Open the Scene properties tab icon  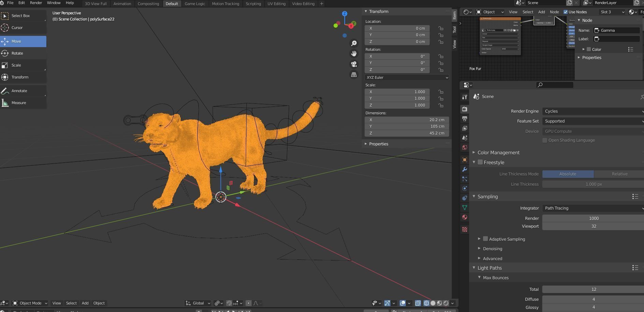point(464,138)
